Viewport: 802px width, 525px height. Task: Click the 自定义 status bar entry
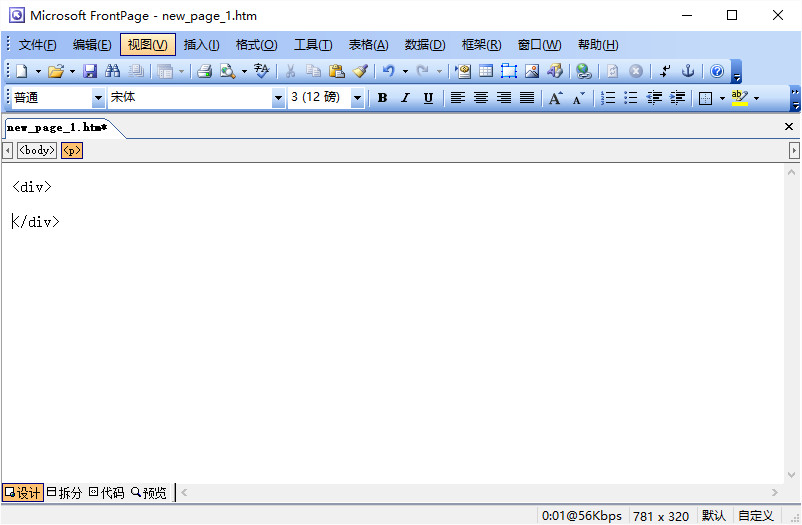click(755, 516)
